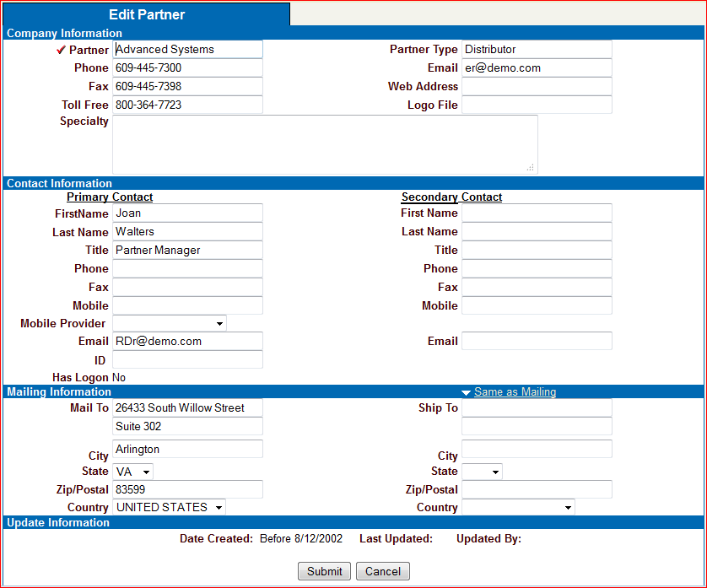Focus the Web Address field
707x588 pixels.
tap(536, 86)
